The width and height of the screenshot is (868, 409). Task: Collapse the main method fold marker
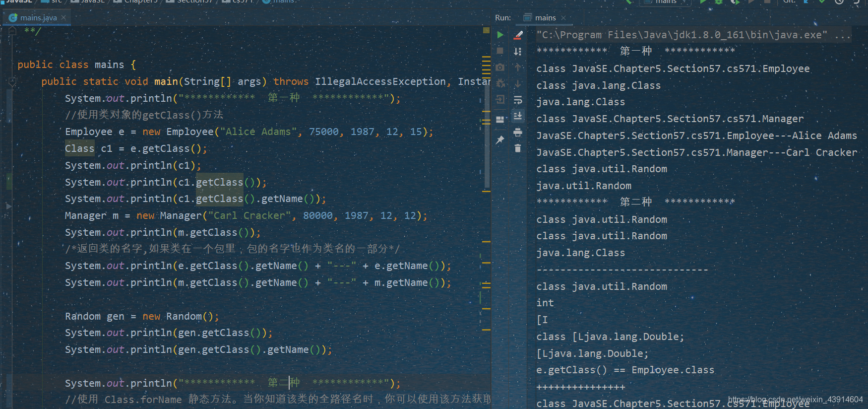[12, 82]
